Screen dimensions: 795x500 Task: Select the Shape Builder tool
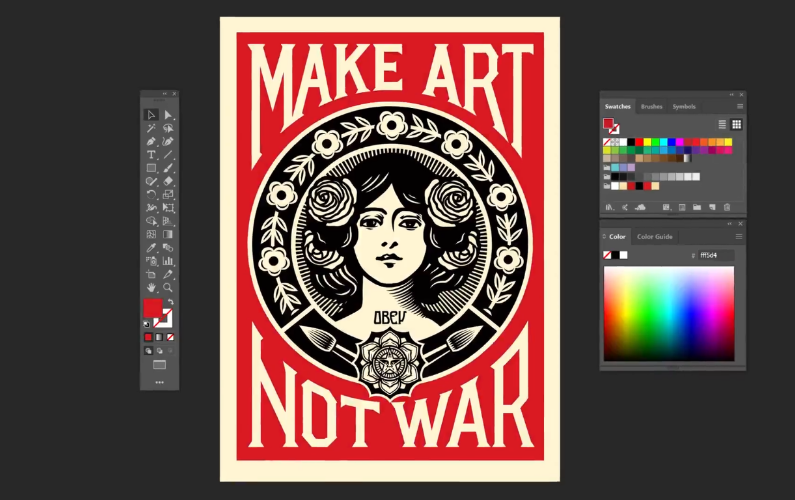coord(151,221)
